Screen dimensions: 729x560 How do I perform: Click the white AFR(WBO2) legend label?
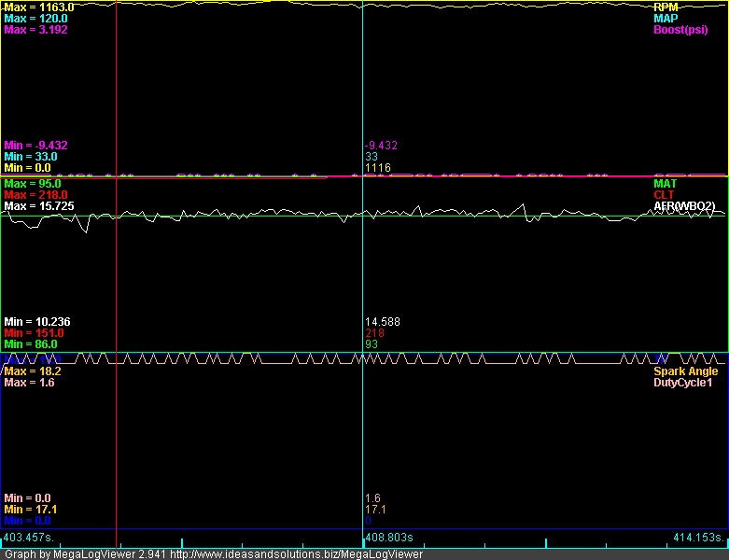pos(684,206)
